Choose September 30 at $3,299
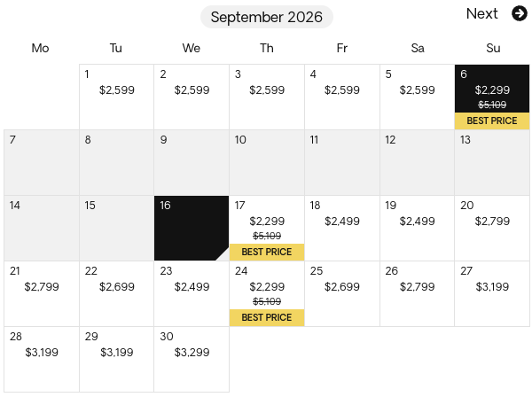The height and width of the screenshot is (397, 532). click(192, 359)
